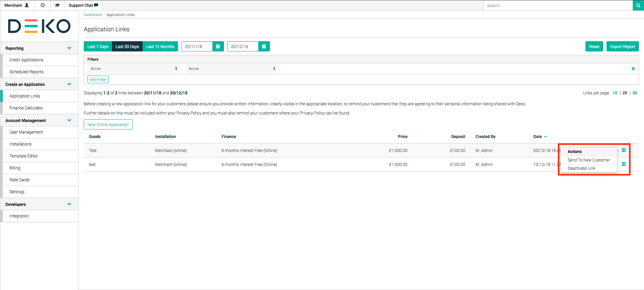This screenshot has width=644, height=290.
Task: Click the clock icon in top bar
Action: tap(43, 5)
